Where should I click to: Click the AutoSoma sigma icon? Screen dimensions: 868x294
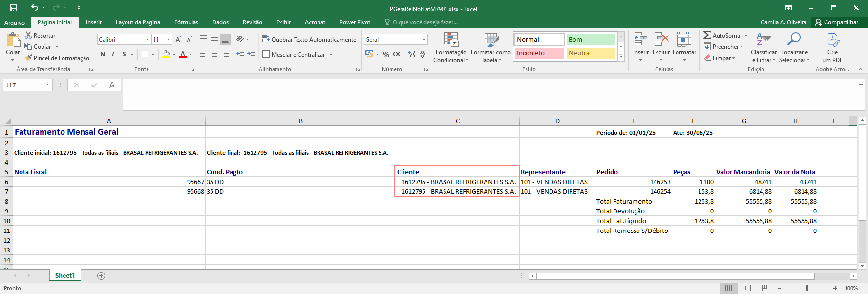click(x=707, y=35)
